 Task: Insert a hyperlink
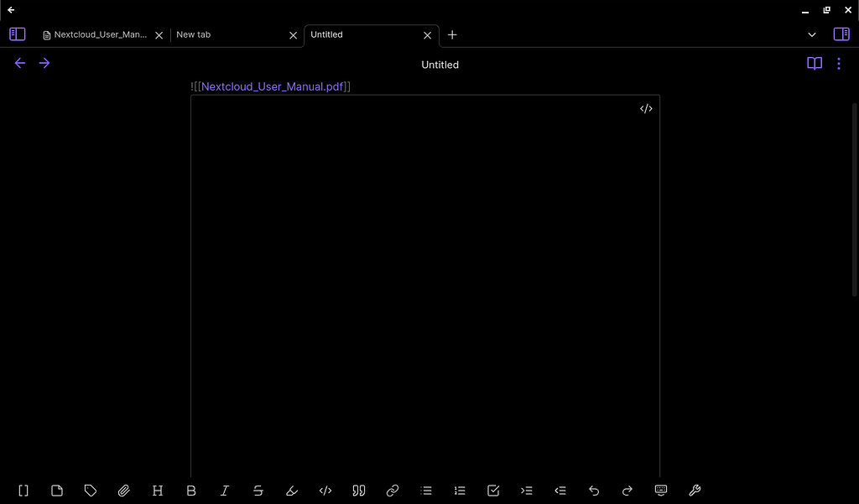pos(392,491)
